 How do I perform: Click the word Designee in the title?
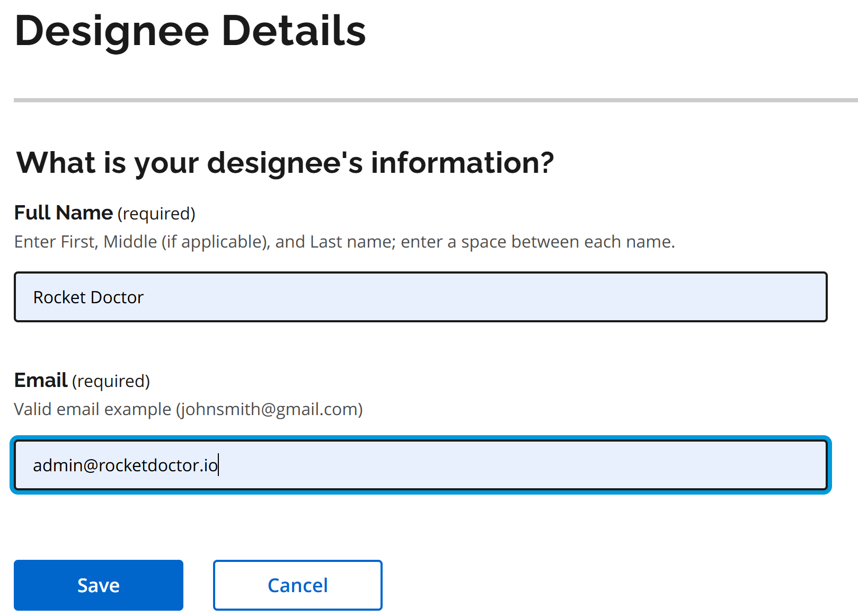click(x=112, y=31)
